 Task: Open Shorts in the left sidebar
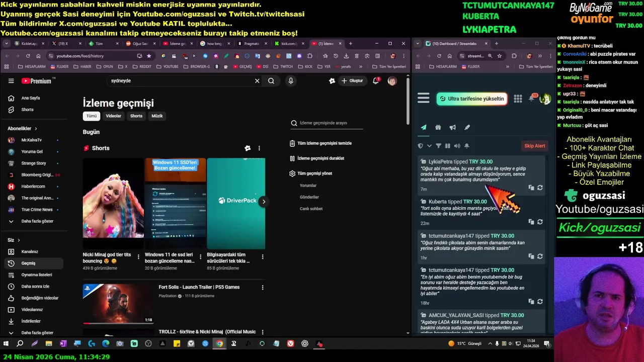click(x=28, y=110)
